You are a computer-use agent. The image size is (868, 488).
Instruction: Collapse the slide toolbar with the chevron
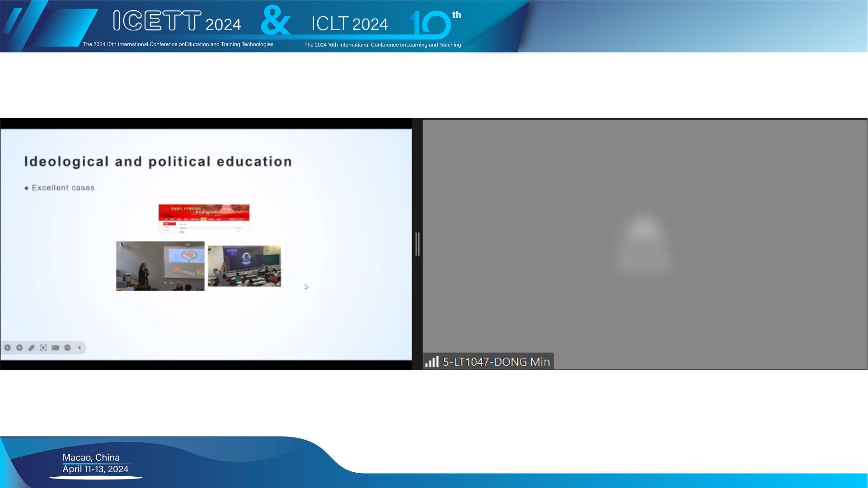(80, 348)
